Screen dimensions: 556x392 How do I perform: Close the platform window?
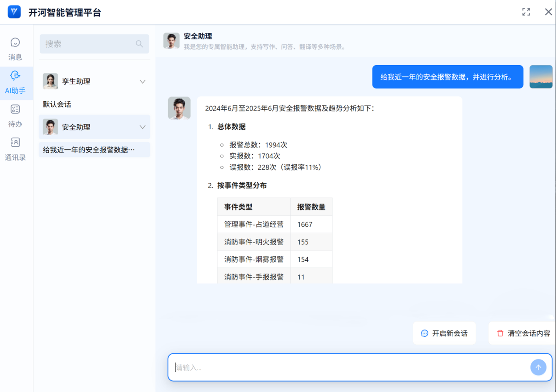[x=548, y=12]
